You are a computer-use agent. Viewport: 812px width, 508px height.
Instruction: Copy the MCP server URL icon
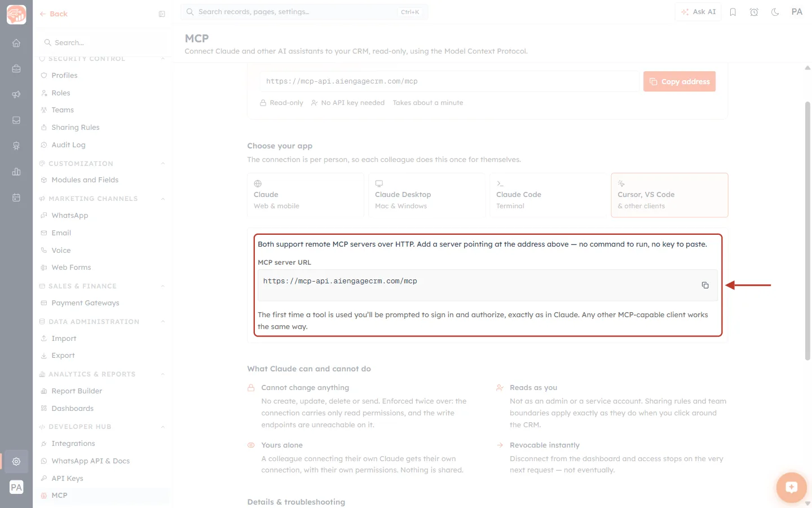pyautogui.click(x=705, y=285)
